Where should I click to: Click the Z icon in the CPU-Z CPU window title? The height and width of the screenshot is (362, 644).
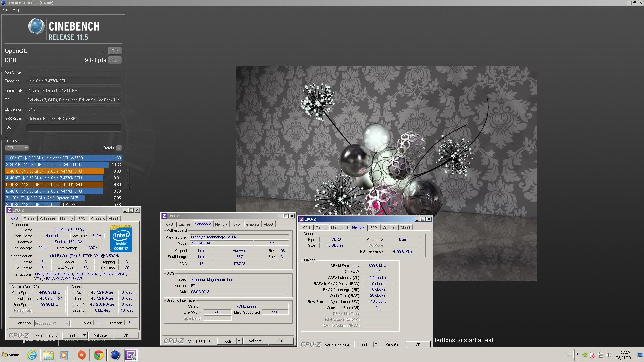click(x=9, y=210)
